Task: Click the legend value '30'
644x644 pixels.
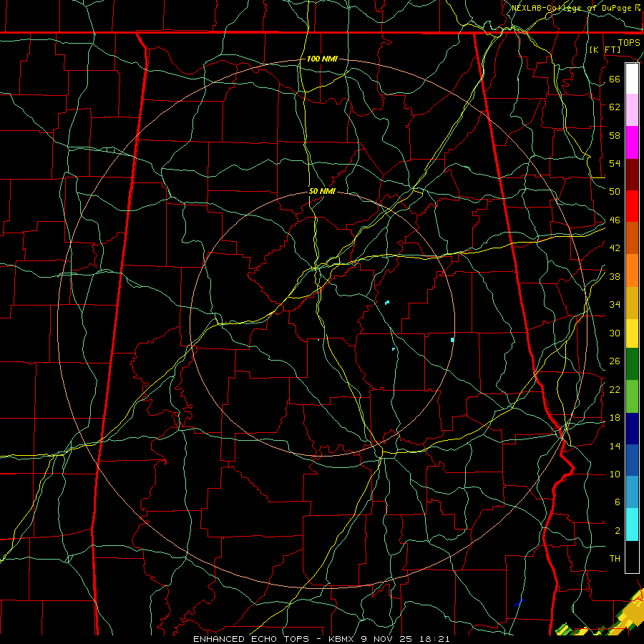Action: [615, 333]
